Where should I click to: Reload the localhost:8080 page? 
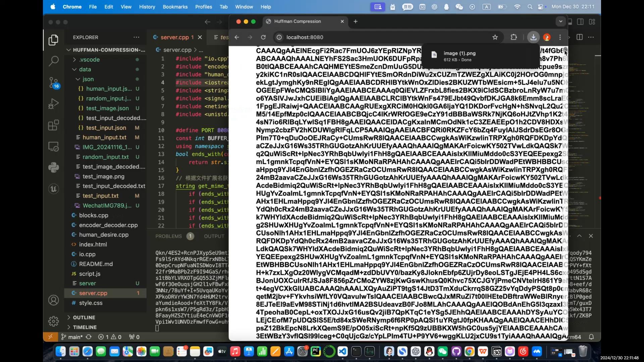click(263, 37)
